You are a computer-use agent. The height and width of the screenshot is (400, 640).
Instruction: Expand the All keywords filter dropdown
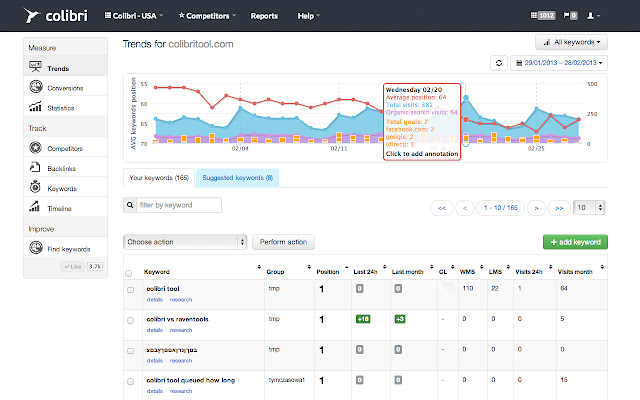571,42
